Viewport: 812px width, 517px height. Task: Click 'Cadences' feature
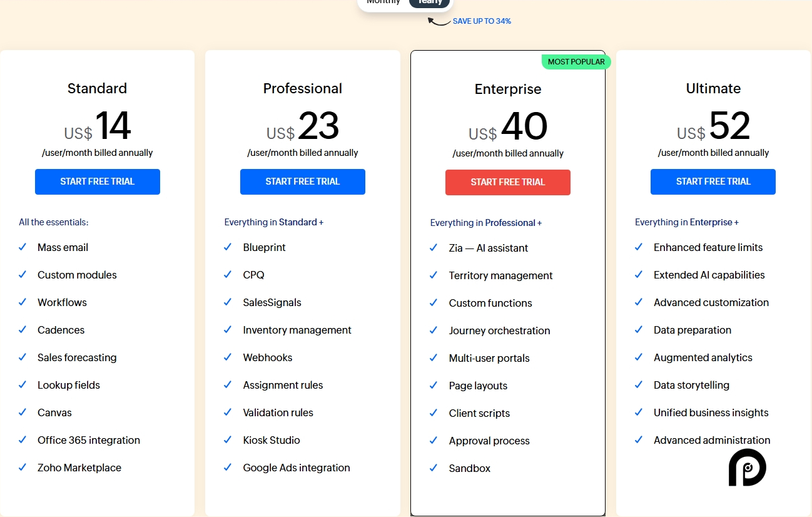pyautogui.click(x=61, y=330)
